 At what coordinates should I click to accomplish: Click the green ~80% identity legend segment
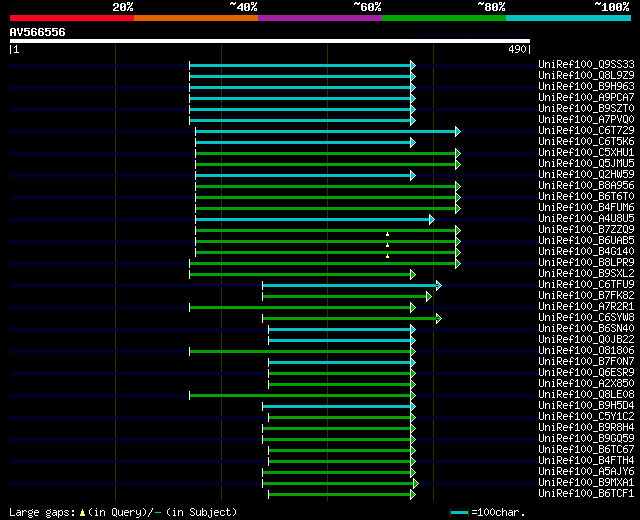click(x=444, y=18)
